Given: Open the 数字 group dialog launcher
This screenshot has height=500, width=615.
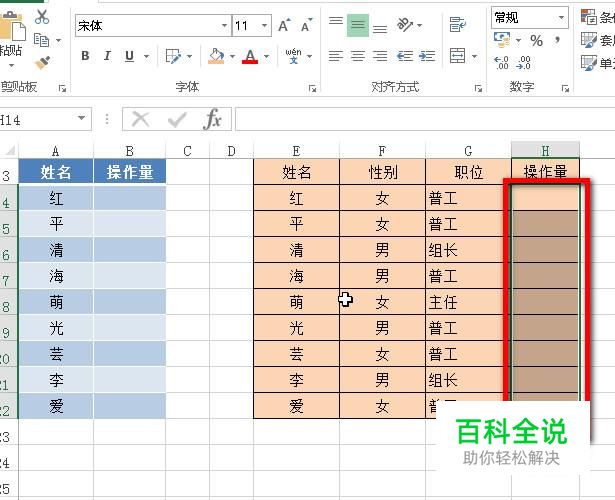Looking at the screenshot, I should point(565,89).
